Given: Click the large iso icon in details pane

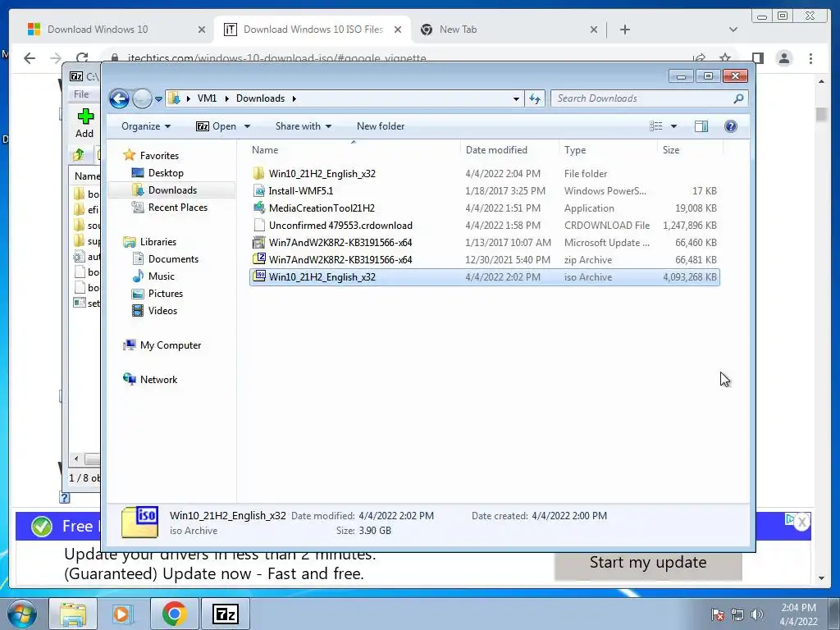Looking at the screenshot, I should coord(139,522).
